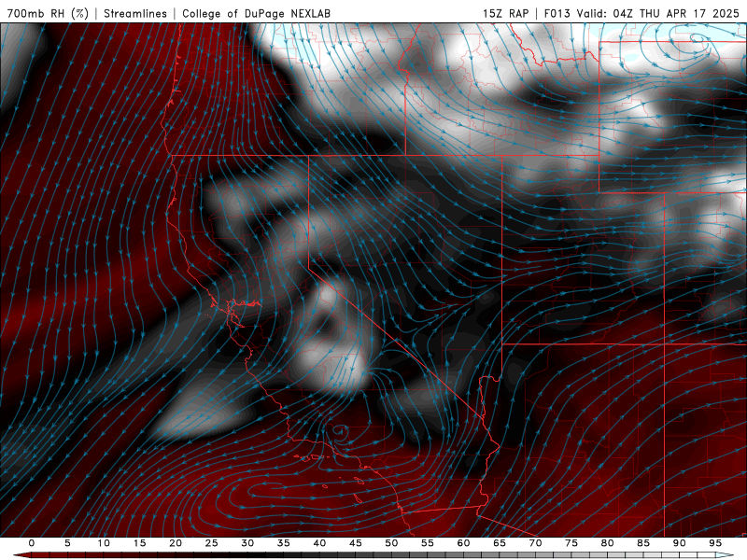This screenshot has height=560, width=747.
Task: Select the "90" value on the RH scale
Action: pos(679,543)
